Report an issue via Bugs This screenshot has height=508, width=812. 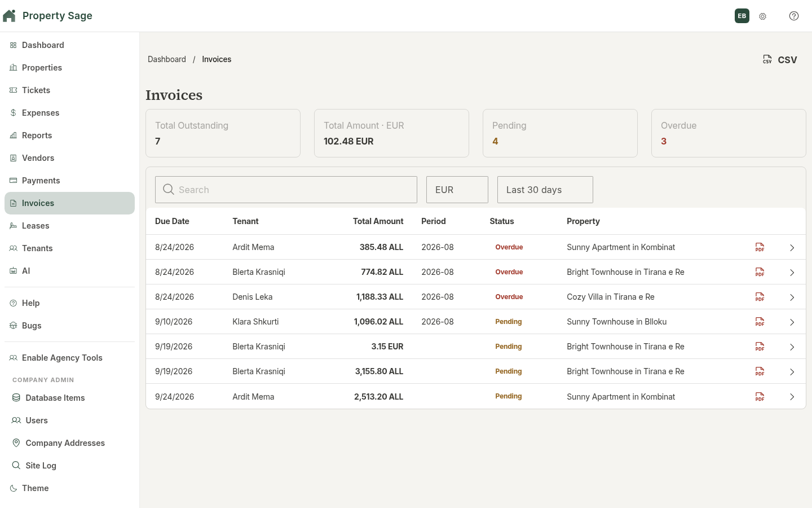[69, 326]
